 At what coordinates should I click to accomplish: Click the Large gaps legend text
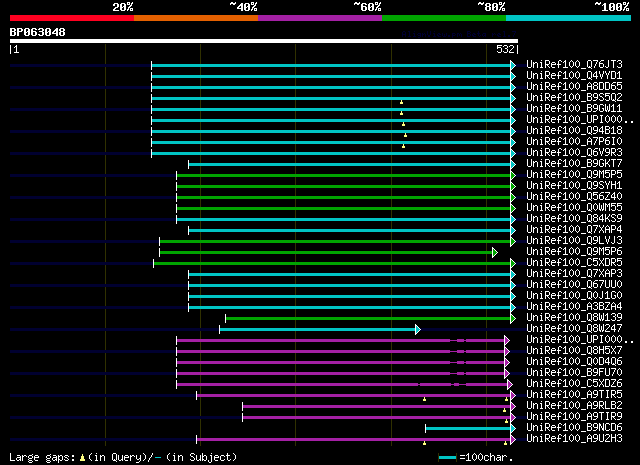pyautogui.click(x=123, y=457)
